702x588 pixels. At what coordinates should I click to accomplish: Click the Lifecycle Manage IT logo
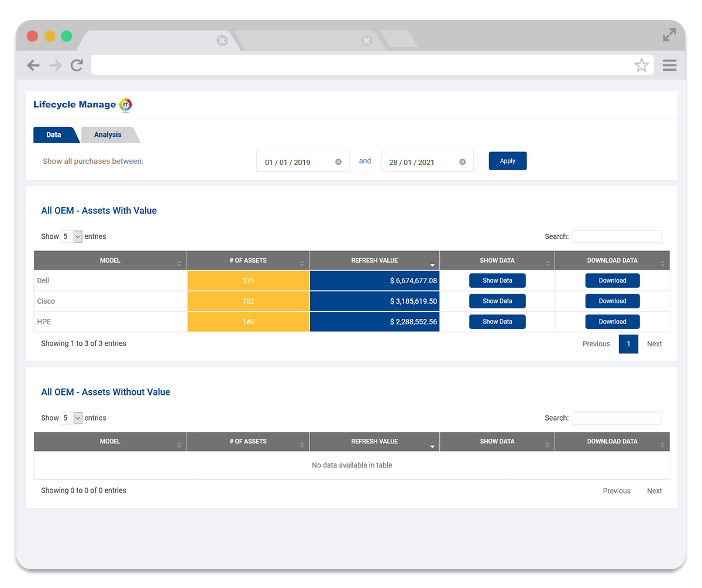coord(83,105)
